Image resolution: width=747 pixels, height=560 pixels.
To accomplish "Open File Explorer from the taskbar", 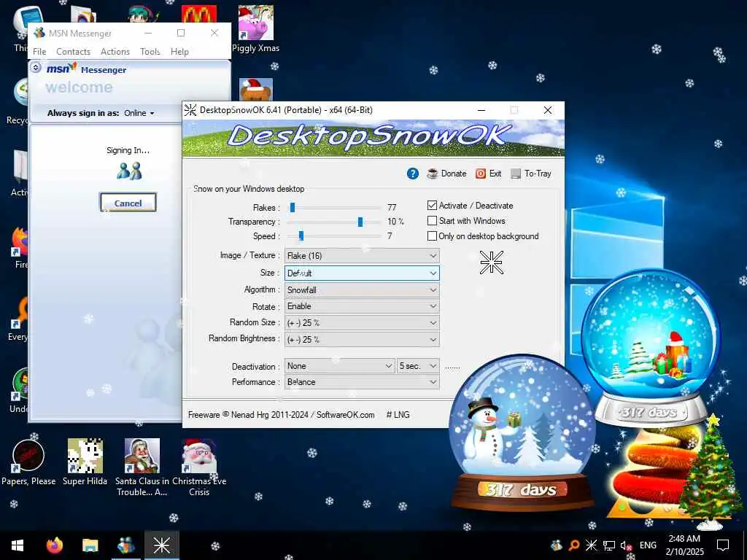I will pos(90,545).
